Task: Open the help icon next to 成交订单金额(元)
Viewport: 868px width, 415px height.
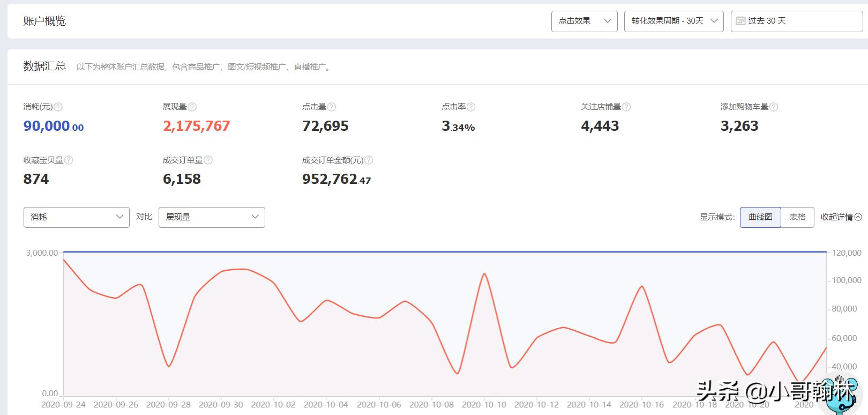Action: pos(369,160)
